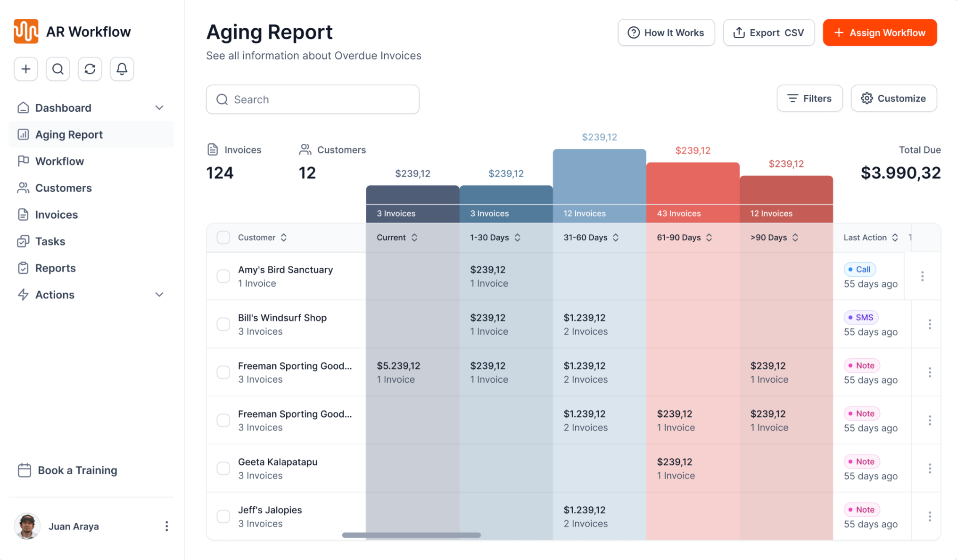Expand the Actions menu chevron
957x560 pixels.
159,295
